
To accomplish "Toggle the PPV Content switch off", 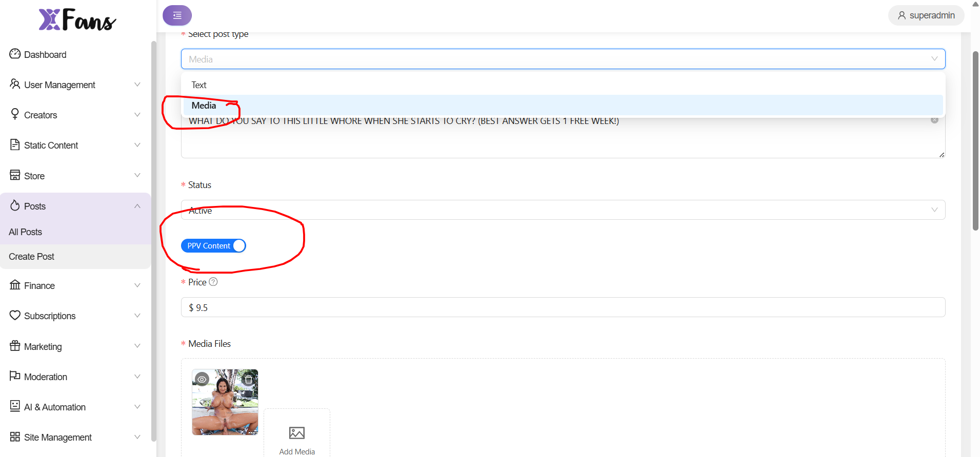I will point(213,246).
